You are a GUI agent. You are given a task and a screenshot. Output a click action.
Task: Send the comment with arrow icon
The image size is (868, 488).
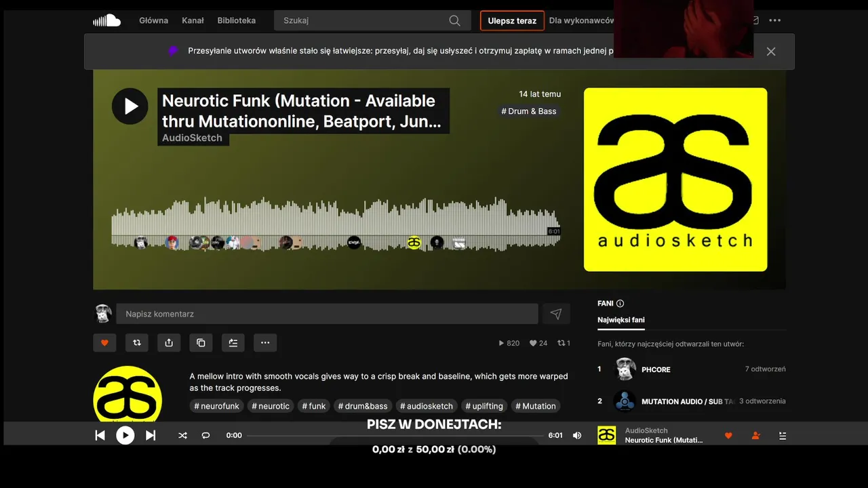coord(556,314)
